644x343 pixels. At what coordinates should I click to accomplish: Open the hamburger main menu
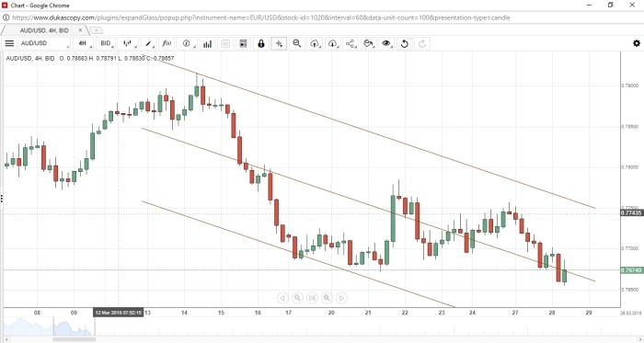pos(9,43)
